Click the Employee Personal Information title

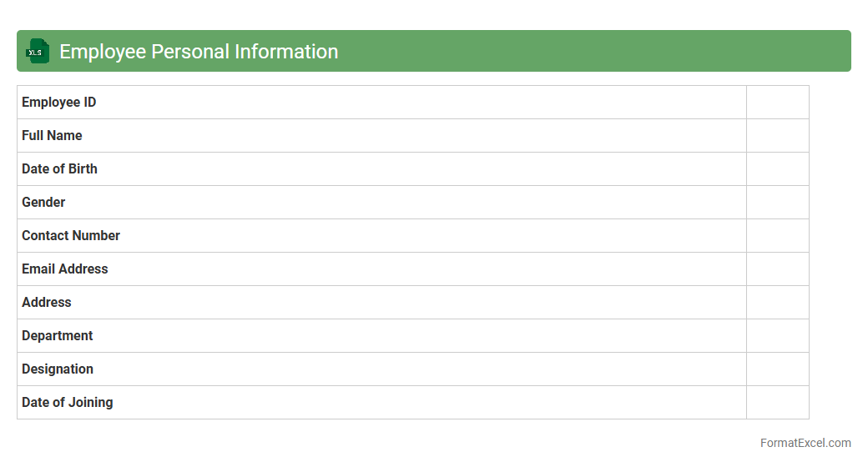point(199,52)
